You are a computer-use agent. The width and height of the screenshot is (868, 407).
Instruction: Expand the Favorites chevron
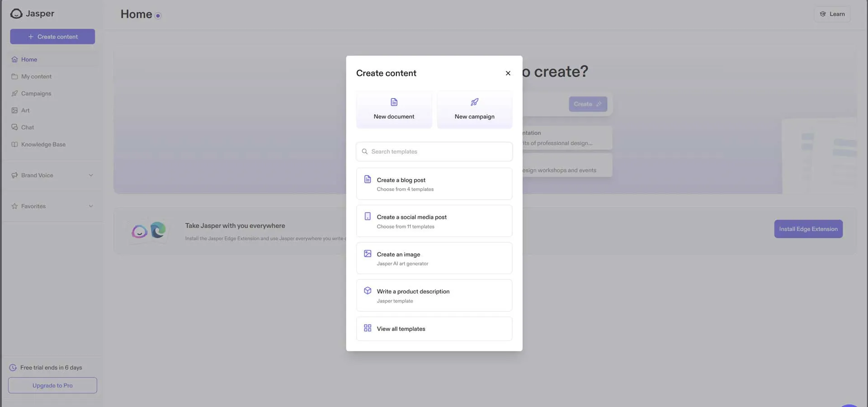[x=91, y=206]
